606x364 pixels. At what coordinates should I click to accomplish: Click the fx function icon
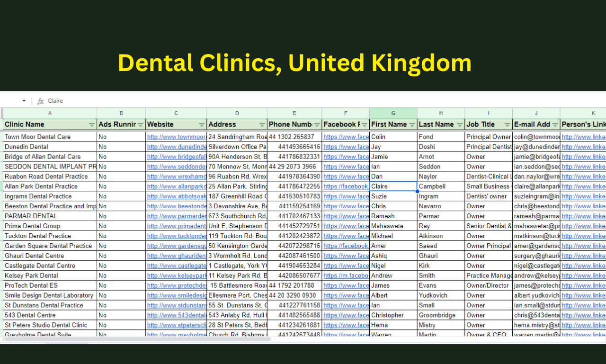[x=41, y=101]
